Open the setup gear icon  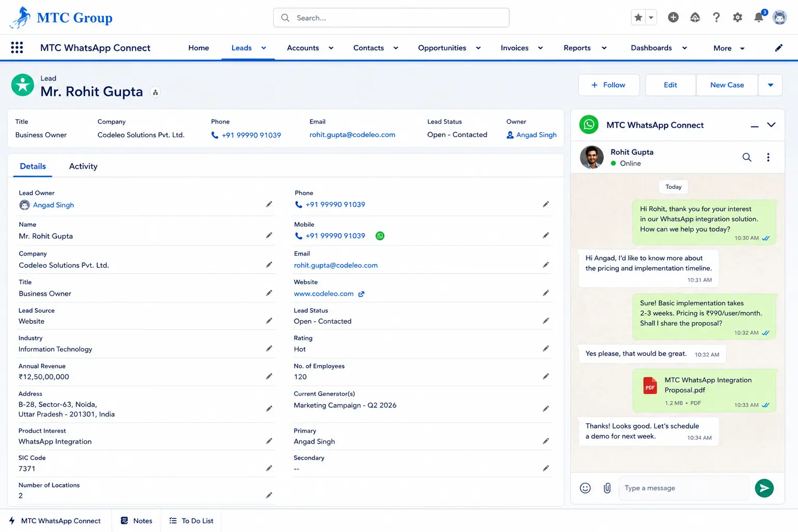coord(737,18)
